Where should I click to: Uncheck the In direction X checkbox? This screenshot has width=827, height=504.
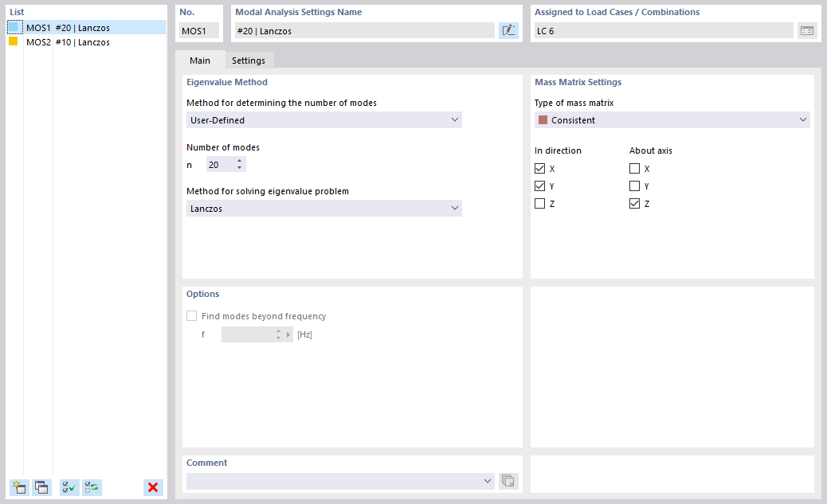540,169
